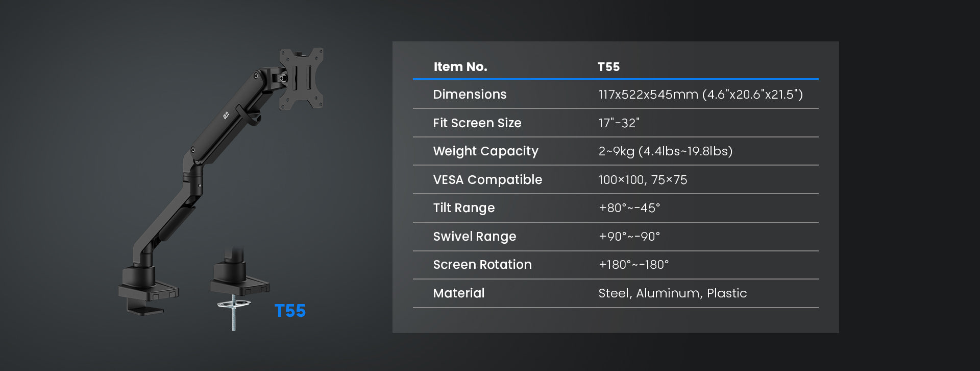Screen dimensions: 980x371
Task: Click the 17"-32" screen size value
Action: point(619,123)
